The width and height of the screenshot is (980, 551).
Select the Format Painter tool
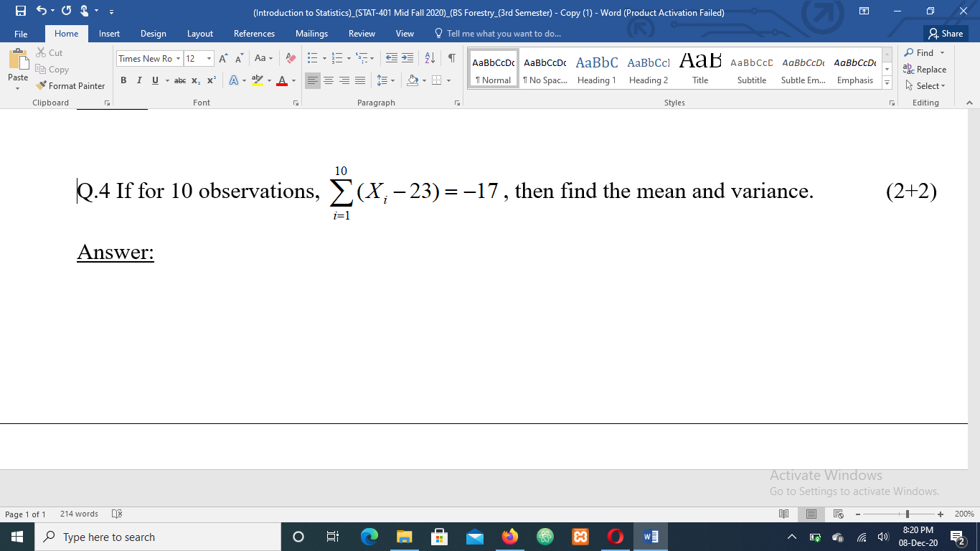coord(70,85)
